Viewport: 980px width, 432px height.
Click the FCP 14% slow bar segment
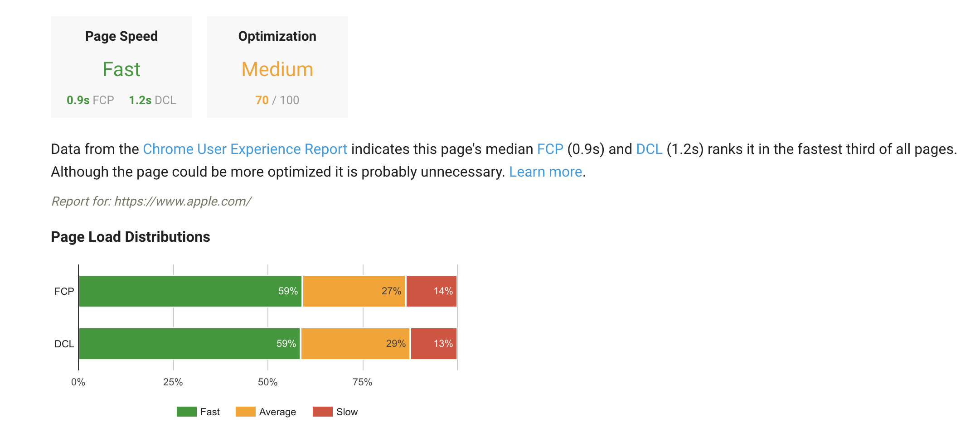[432, 291]
